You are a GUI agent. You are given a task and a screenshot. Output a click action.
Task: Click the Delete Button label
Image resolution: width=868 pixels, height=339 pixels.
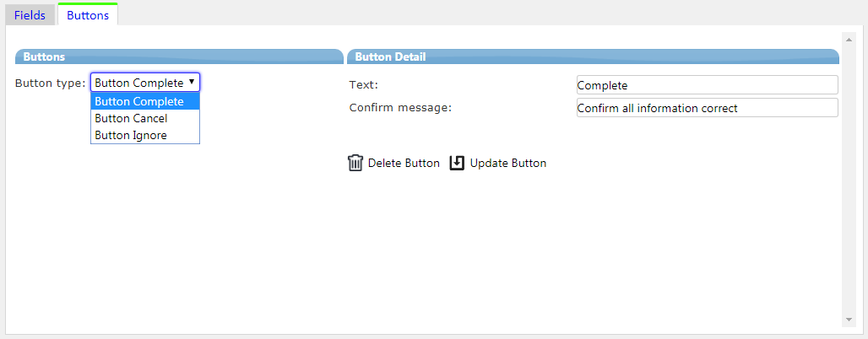coord(404,163)
